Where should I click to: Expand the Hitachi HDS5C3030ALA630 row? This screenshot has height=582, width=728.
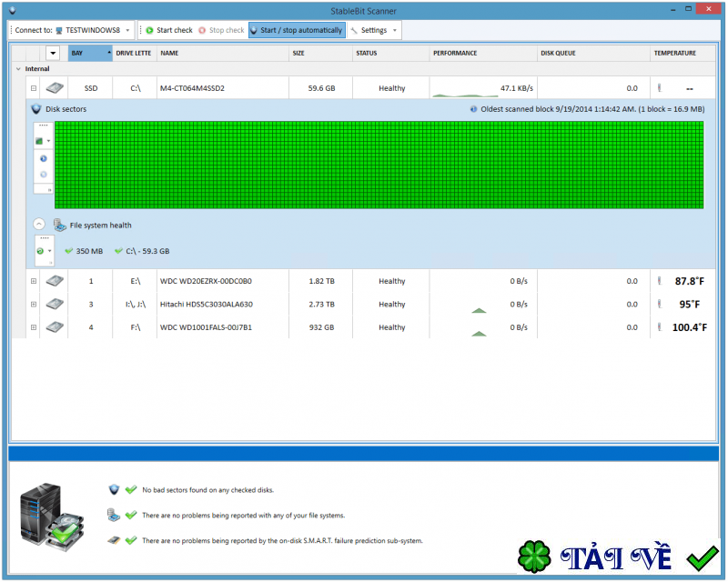click(x=34, y=304)
